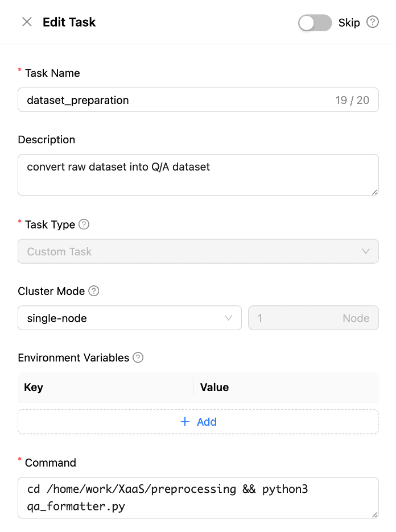Add a new environment variable row
396x532 pixels.
pos(198,421)
